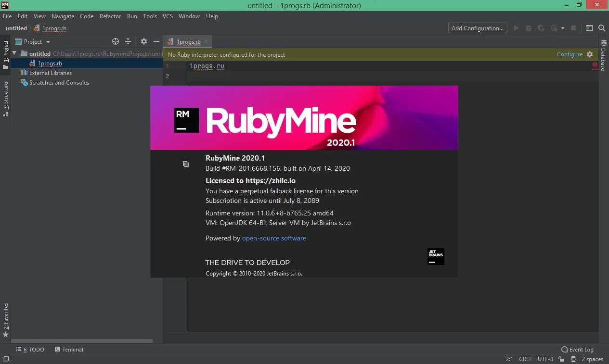Viewport: 609px width, 364px height.
Task: Open the Code menu
Action: (x=87, y=16)
